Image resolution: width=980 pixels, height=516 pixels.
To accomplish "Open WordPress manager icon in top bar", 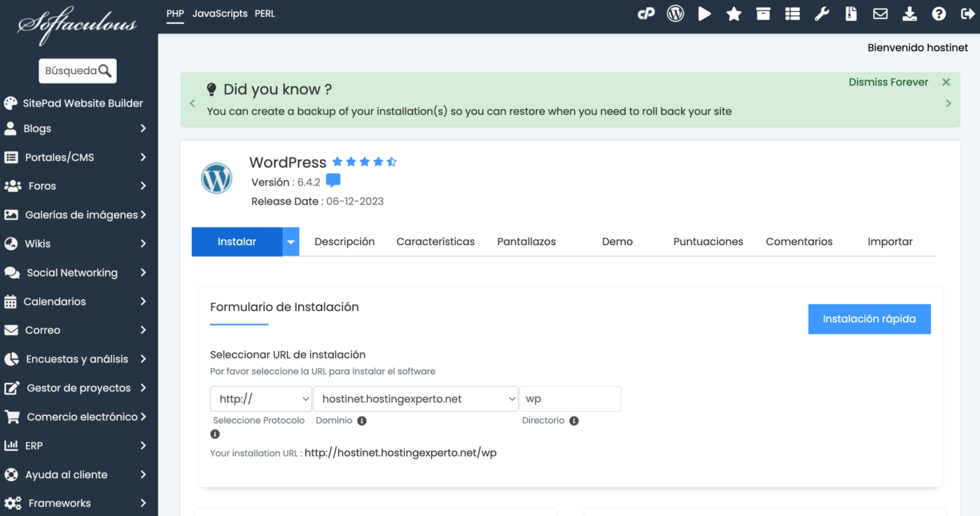I will 675,13.
